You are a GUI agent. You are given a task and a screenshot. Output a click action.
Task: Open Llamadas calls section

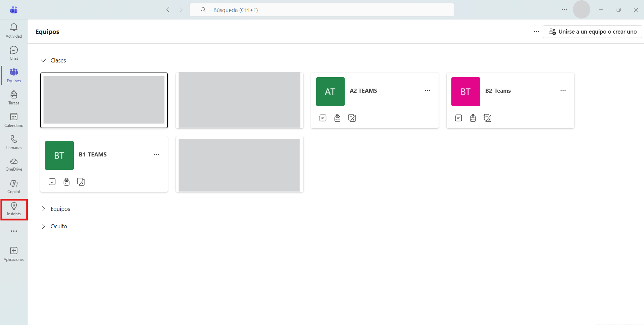pyautogui.click(x=14, y=142)
